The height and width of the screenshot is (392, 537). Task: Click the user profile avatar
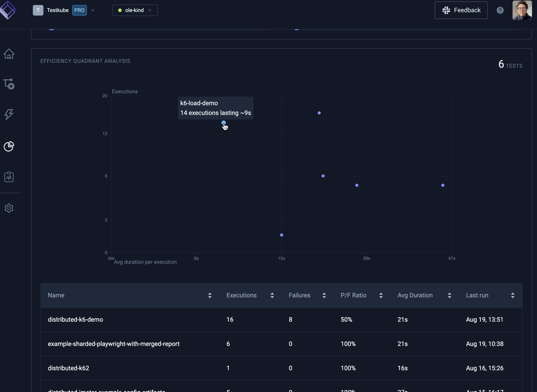coord(522,10)
